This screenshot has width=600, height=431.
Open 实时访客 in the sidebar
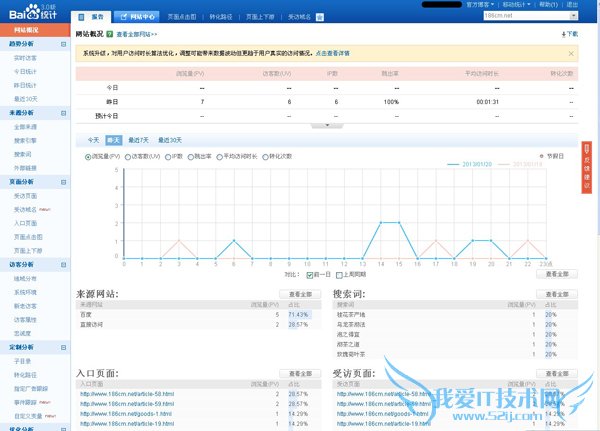click(x=25, y=58)
